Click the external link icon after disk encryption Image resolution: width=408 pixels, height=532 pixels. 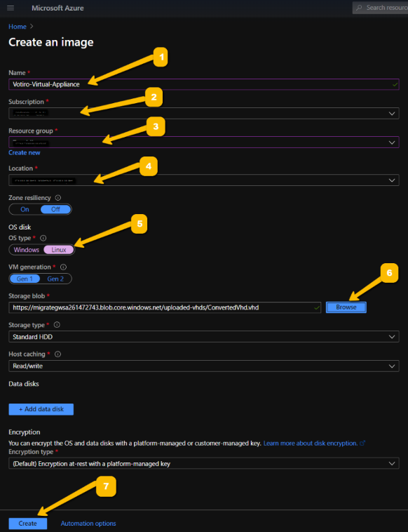click(362, 443)
